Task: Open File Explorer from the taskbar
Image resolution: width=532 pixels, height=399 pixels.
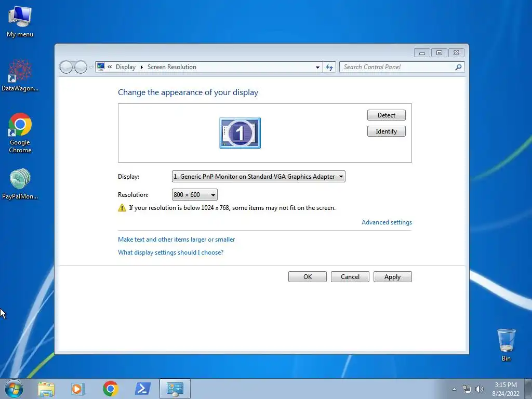Action: tap(46, 389)
